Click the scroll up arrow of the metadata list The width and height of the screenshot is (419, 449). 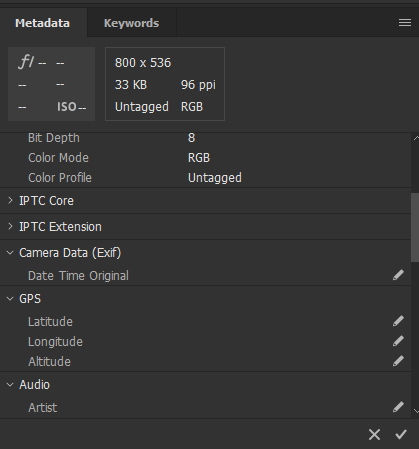(x=416, y=138)
